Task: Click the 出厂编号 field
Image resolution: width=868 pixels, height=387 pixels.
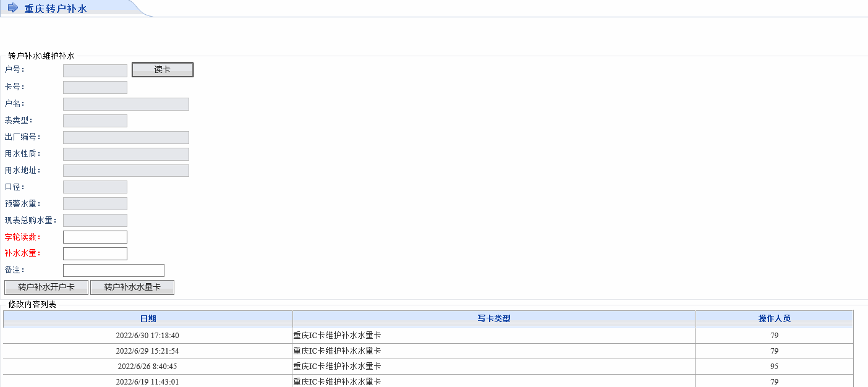Action: (126, 137)
